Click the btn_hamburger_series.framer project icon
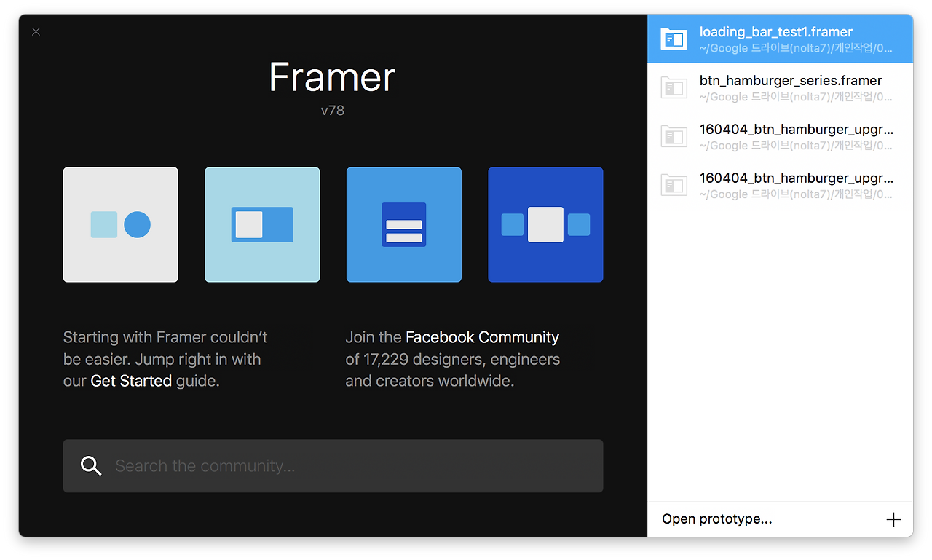This screenshot has width=932, height=560. click(x=674, y=88)
